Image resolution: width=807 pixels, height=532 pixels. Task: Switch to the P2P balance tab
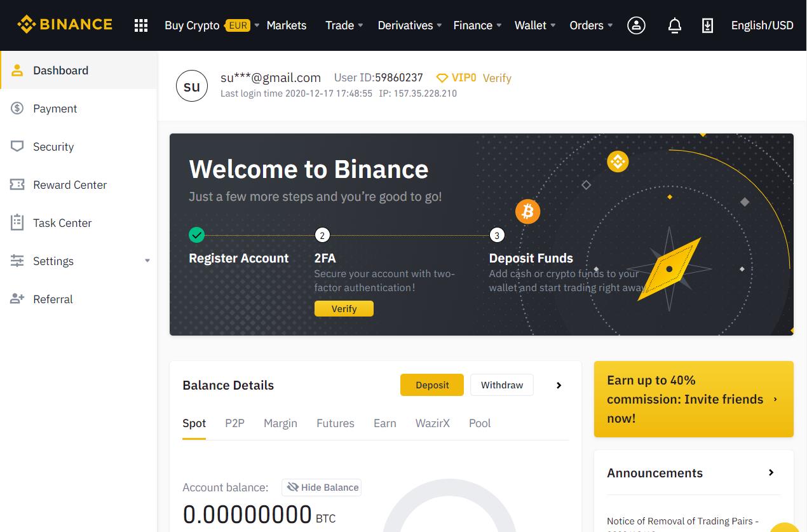tap(234, 423)
